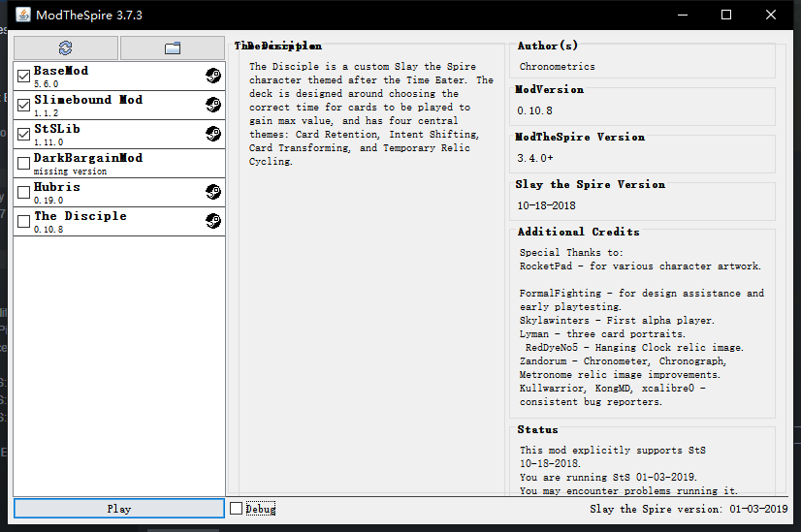The width and height of the screenshot is (801, 532).
Task: Click the author name Chronometrics
Action: (x=557, y=66)
